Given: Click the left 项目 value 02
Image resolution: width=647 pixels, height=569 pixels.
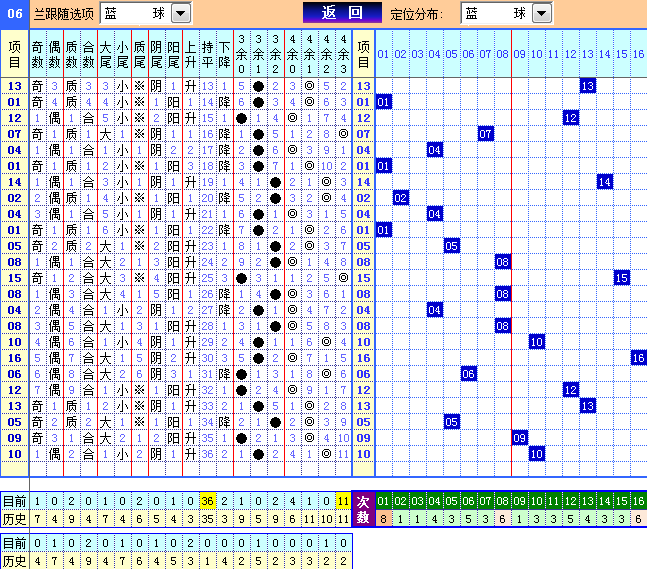Looking at the screenshot, I should 14,198.
